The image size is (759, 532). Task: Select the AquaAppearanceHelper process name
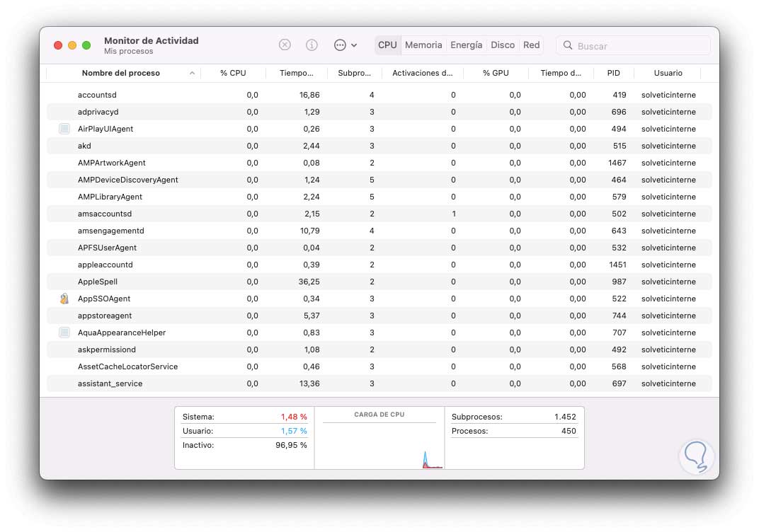coord(122,332)
